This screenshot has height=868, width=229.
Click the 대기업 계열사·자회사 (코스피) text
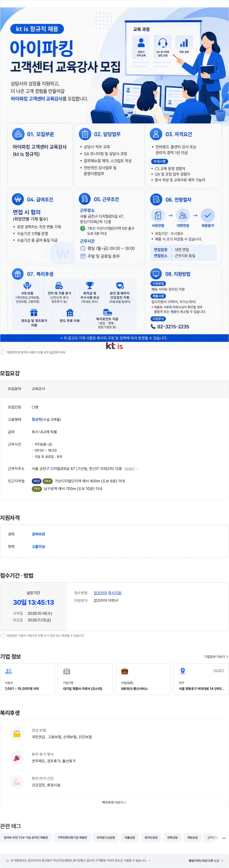pyautogui.click(x=83, y=688)
